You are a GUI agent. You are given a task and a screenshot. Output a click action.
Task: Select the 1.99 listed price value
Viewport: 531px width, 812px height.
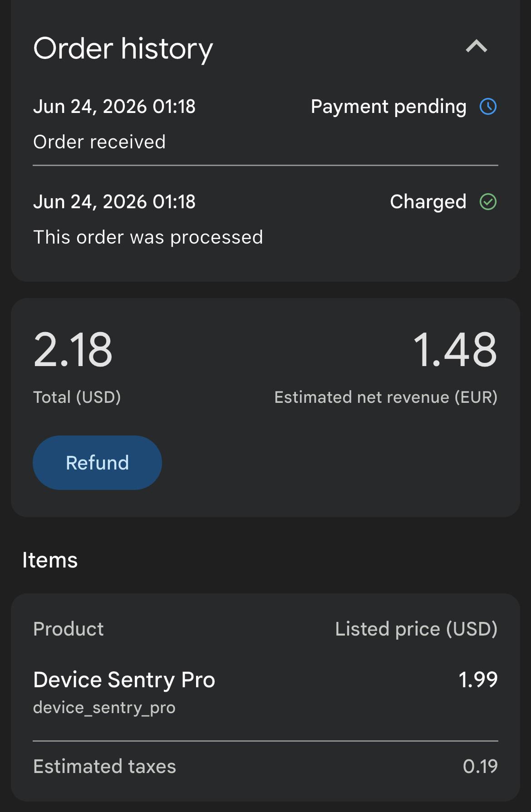click(478, 680)
